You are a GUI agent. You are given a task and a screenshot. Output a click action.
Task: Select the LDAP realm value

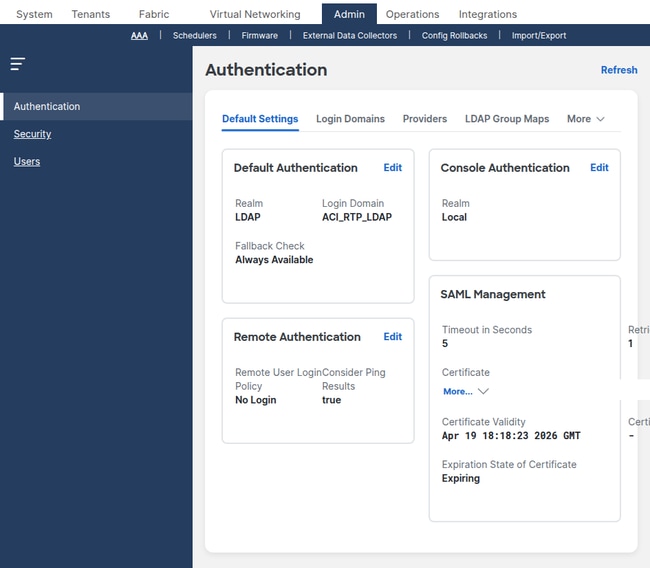coord(248,217)
